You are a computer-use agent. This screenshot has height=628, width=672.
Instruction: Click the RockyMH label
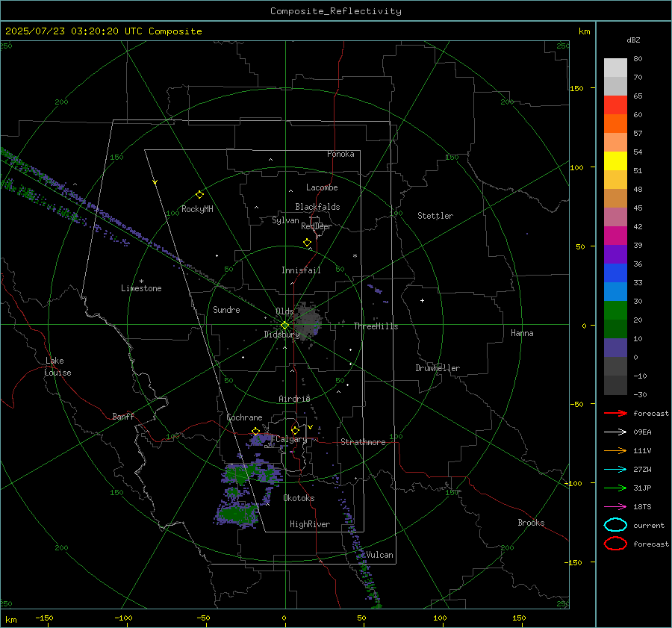tap(197, 209)
